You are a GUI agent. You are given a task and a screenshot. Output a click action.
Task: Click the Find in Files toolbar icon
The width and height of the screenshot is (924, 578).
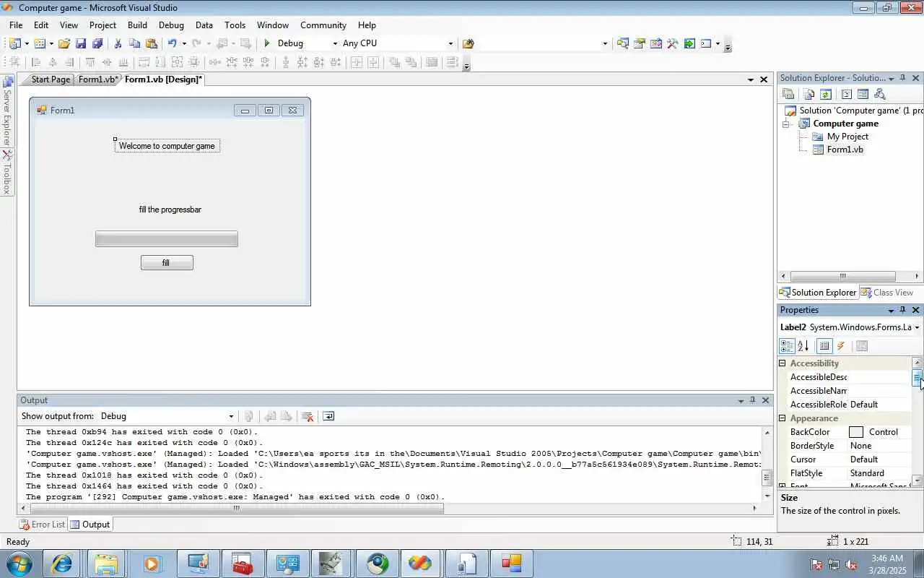click(x=468, y=43)
